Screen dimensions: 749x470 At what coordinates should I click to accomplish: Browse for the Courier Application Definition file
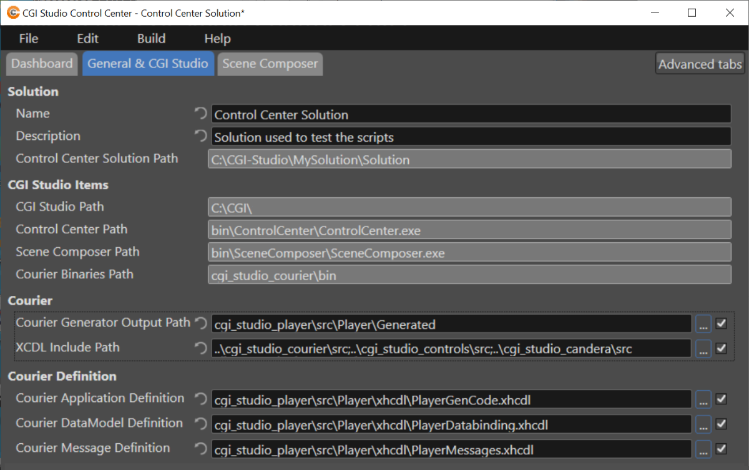pyautogui.click(x=703, y=399)
